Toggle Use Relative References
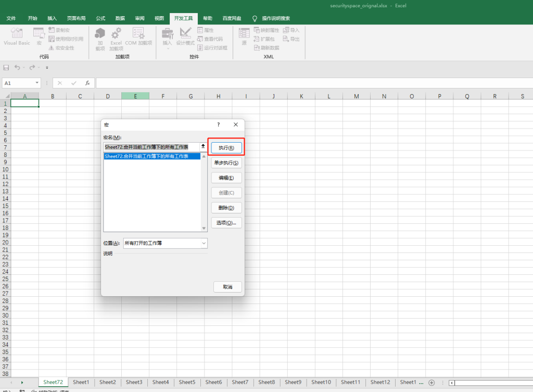This screenshot has height=392, width=533. coord(66,39)
